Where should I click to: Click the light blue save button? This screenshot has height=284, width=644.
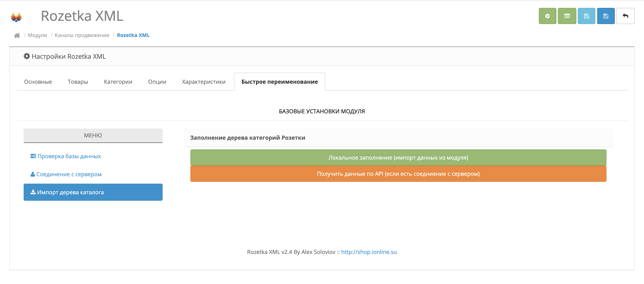point(586,16)
